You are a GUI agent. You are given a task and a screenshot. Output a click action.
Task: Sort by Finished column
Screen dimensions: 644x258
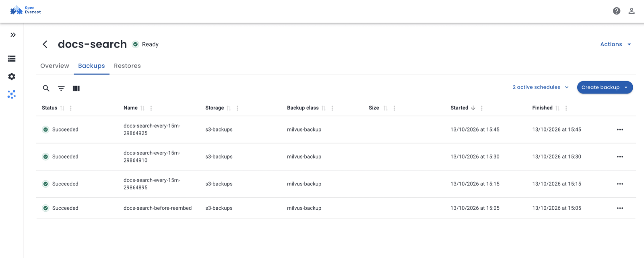click(x=557, y=108)
